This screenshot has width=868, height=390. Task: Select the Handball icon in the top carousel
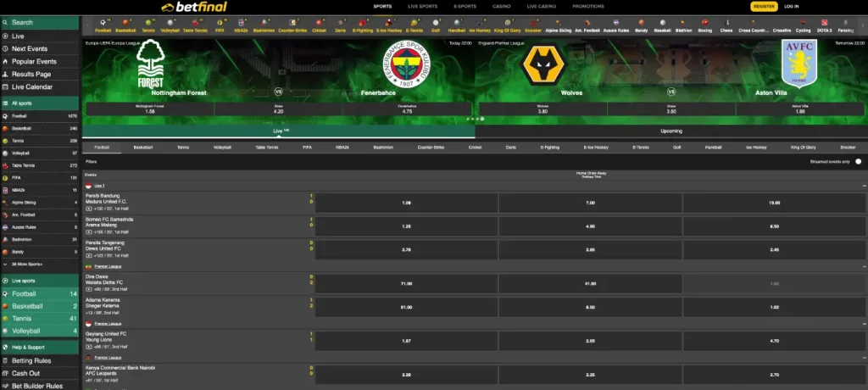click(457, 26)
